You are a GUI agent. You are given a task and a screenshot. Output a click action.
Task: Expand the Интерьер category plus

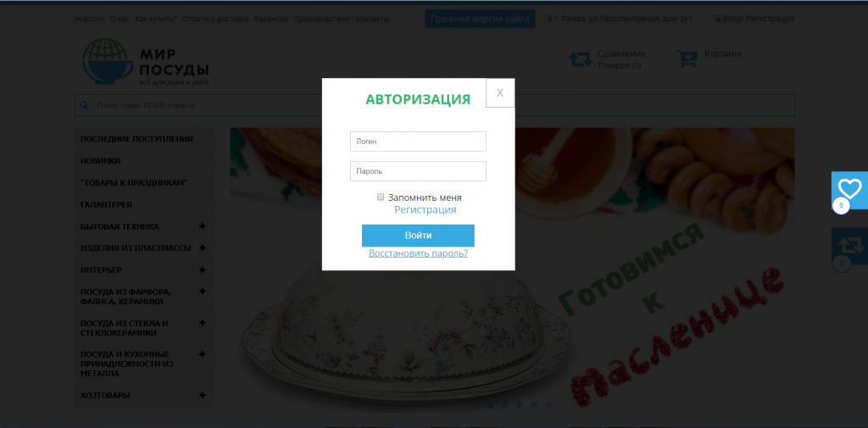tap(202, 270)
